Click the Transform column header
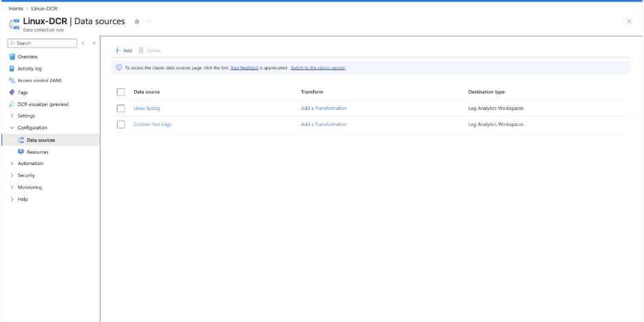Screen dimensions: 644x322 [x=312, y=92]
